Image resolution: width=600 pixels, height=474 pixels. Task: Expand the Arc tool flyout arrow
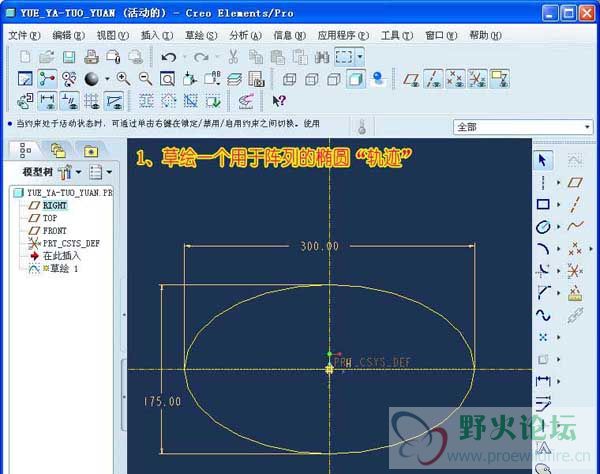(x=558, y=249)
